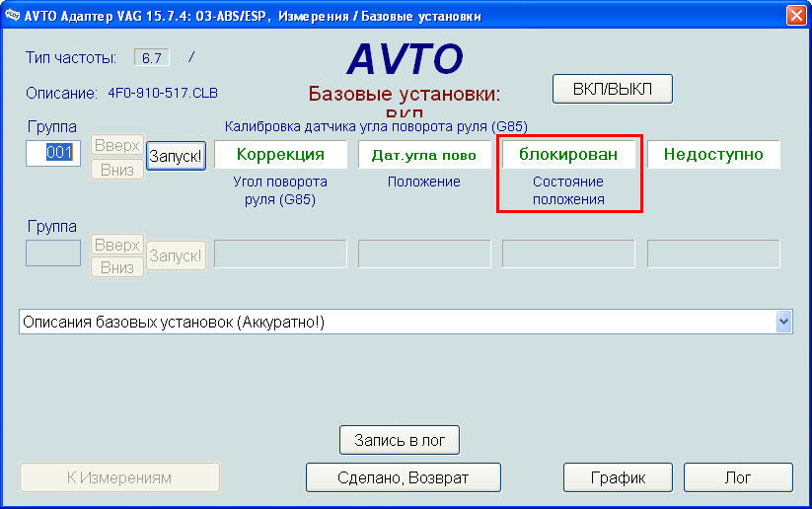The image size is (812, 509).
Task: Click the Сделано, Возврат button
Action: point(404,477)
